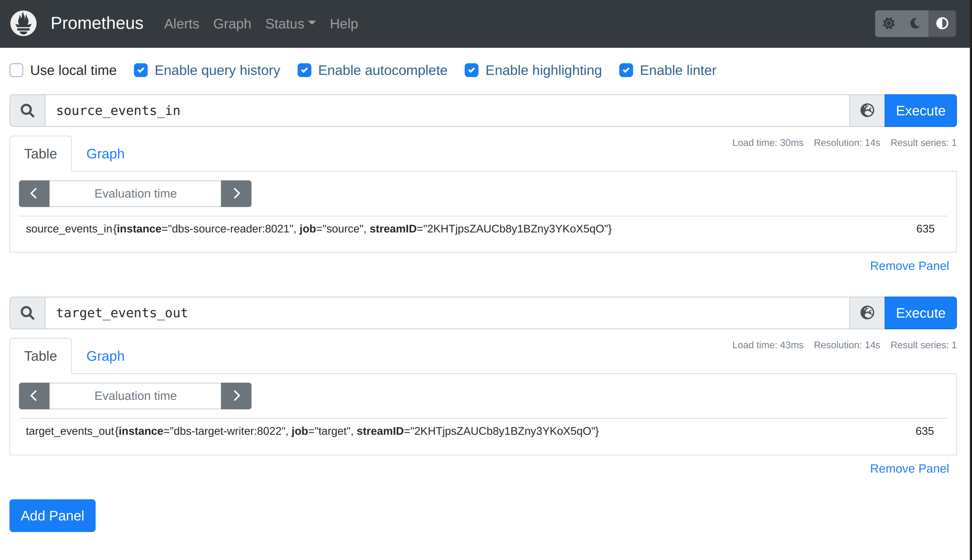The width and height of the screenshot is (972, 560).
Task: Activate dark theme with the moon icon
Action: [x=915, y=24]
